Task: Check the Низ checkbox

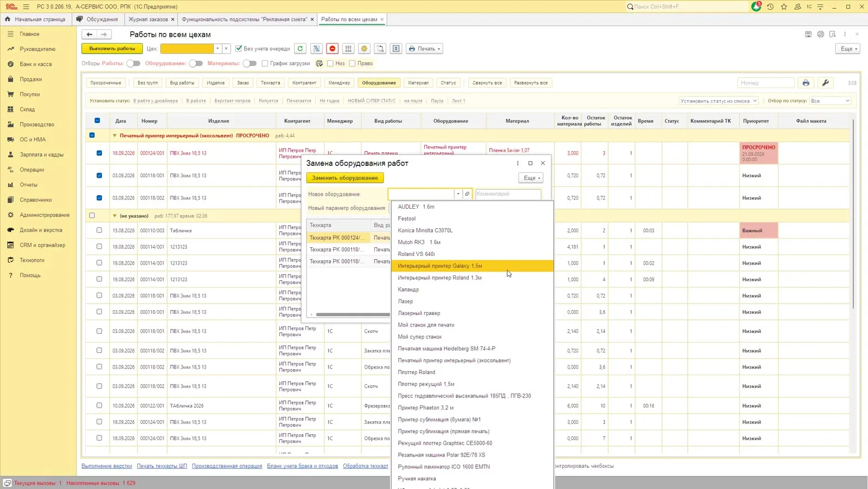Action: [x=330, y=63]
